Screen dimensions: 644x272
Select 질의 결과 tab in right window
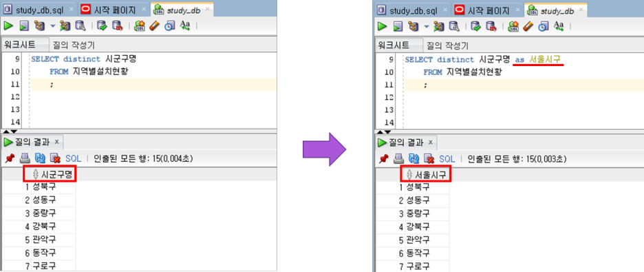tap(406, 143)
